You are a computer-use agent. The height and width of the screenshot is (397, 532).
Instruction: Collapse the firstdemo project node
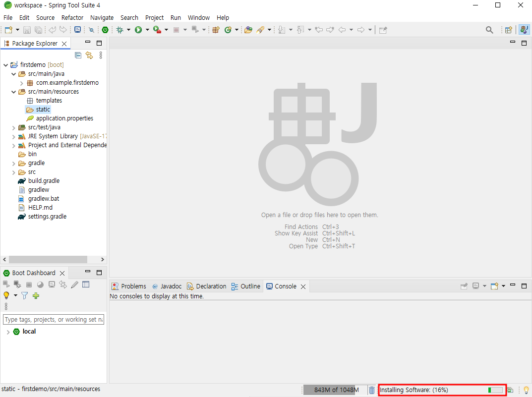6,65
